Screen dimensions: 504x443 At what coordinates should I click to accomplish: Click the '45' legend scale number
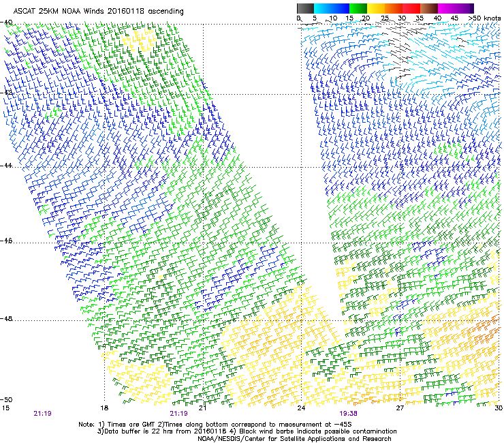(454, 18)
